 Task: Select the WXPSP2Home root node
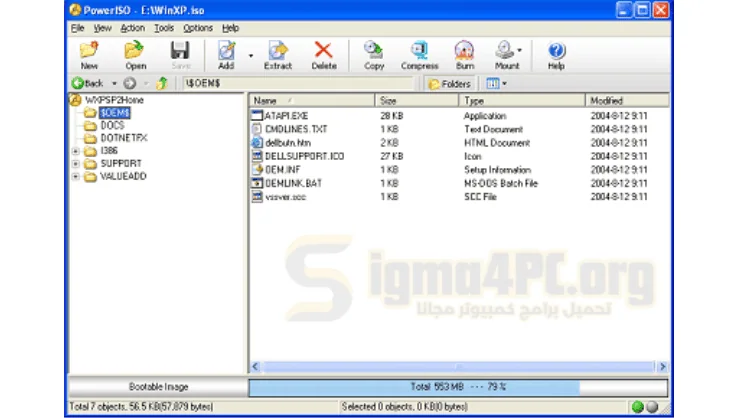[x=114, y=100]
